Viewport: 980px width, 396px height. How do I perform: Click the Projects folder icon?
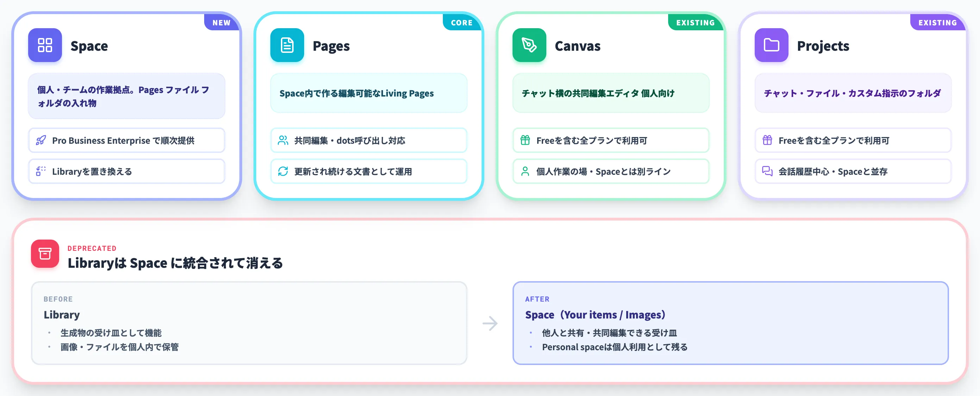click(772, 45)
